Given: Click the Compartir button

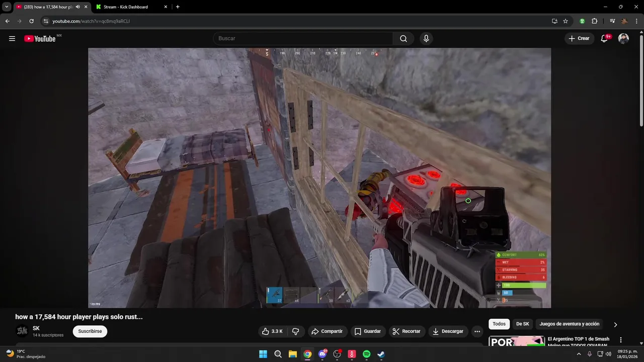Looking at the screenshot, I should (x=328, y=331).
